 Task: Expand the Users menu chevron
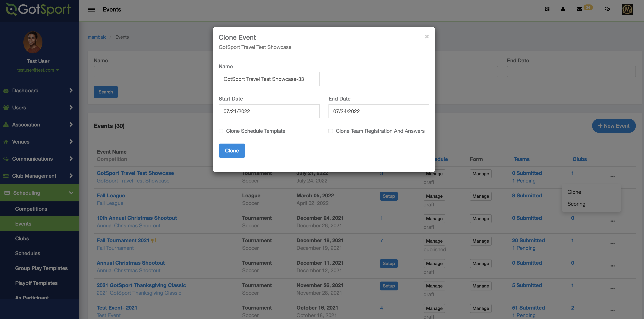(71, 107)
